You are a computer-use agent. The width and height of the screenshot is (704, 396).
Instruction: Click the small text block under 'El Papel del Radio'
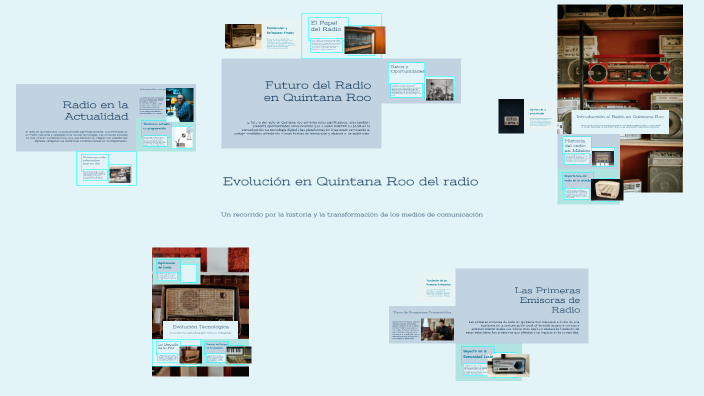pos(326,45)
